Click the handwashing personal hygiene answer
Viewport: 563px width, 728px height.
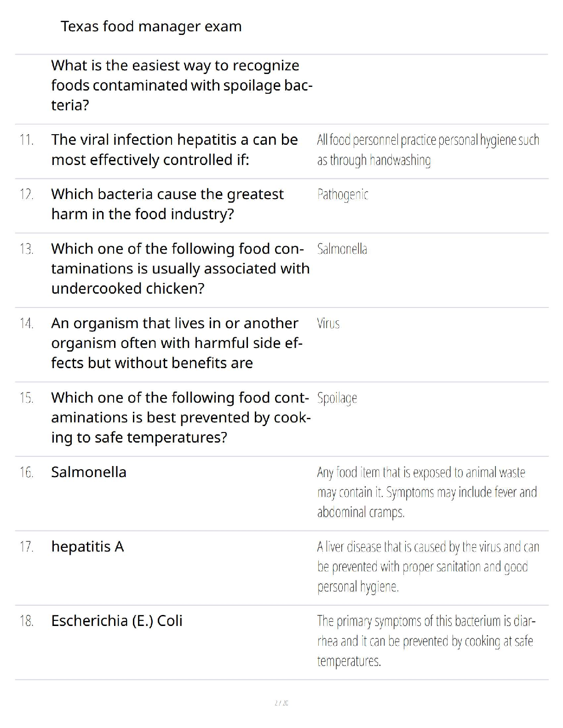[428, 150]
